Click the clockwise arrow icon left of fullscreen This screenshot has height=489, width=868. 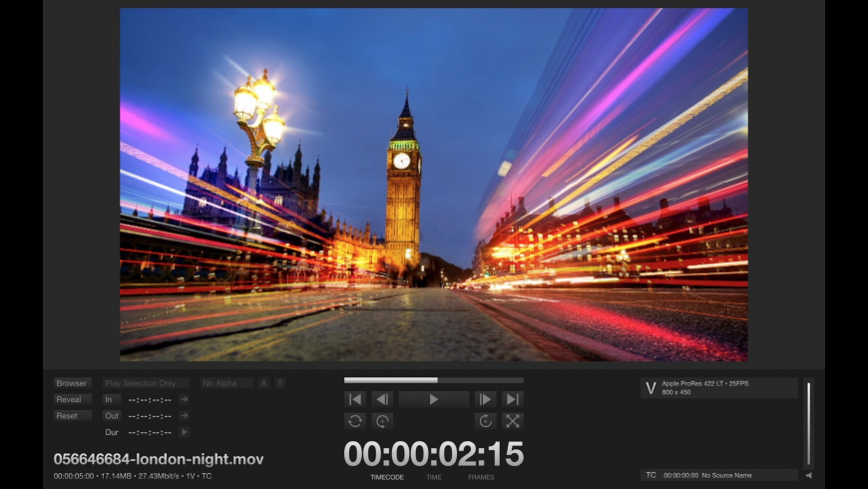[x=485, y=421]
